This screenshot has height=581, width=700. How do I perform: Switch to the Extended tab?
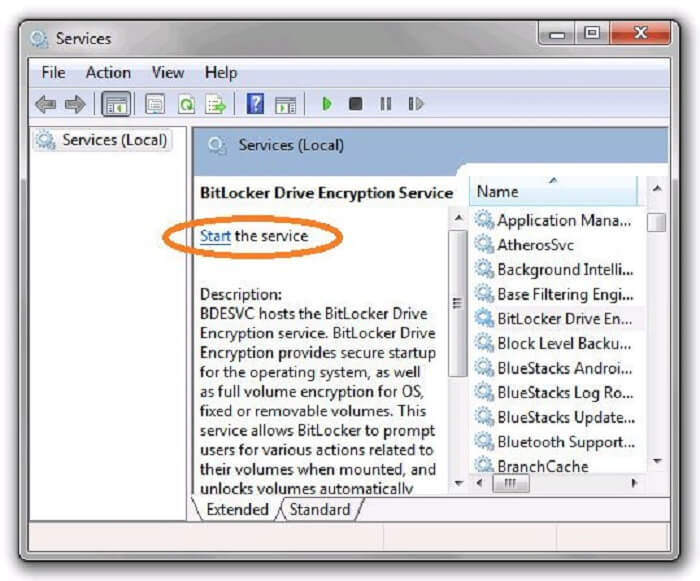click(237, 510)
